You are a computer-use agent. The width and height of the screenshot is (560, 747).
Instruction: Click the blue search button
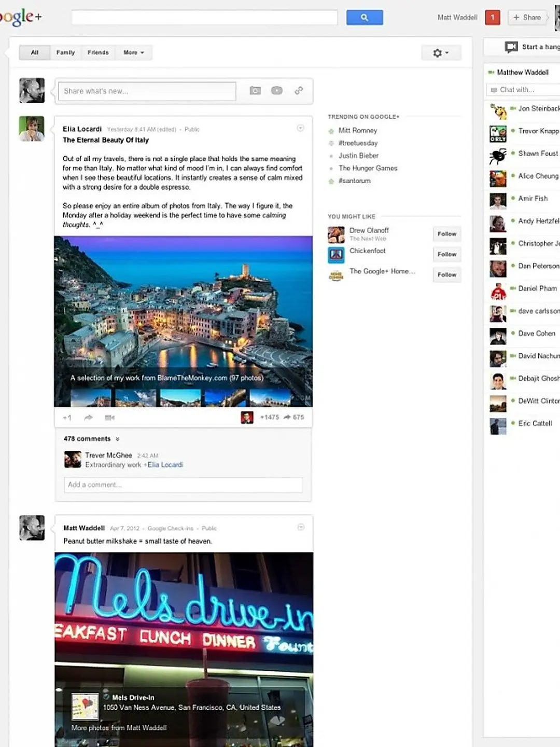[x=364, y=18]
